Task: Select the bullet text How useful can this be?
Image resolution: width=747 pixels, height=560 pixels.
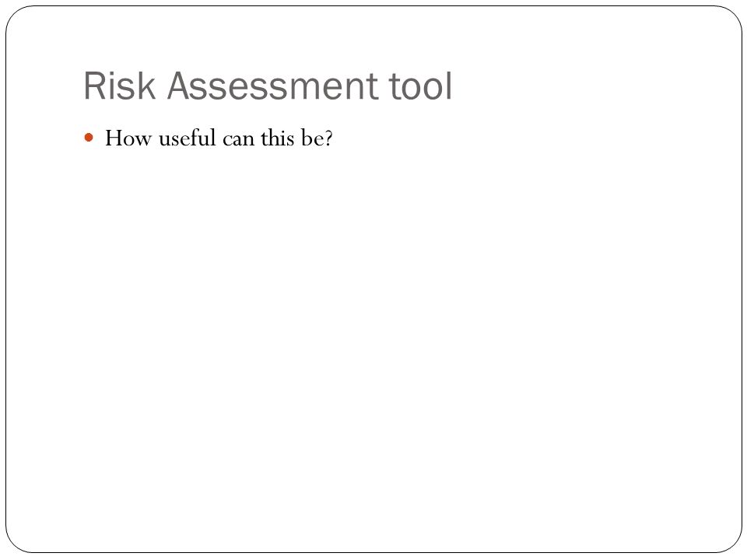Action: point(219,138)
